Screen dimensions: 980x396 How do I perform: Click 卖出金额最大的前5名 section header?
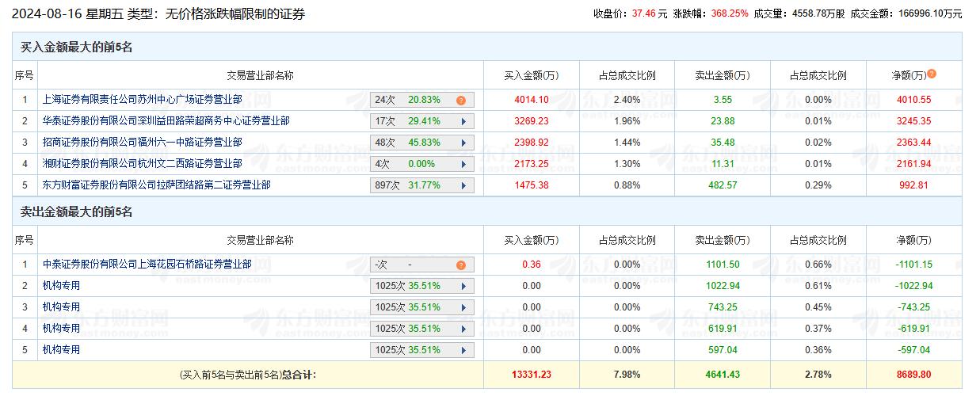(x=76, y=212)
